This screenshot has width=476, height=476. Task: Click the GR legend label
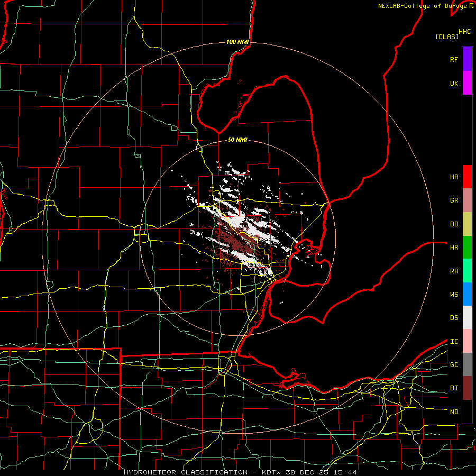454,200
